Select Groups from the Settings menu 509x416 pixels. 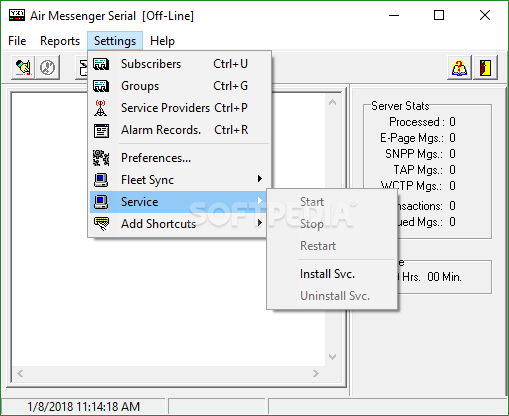click(180, 86)
